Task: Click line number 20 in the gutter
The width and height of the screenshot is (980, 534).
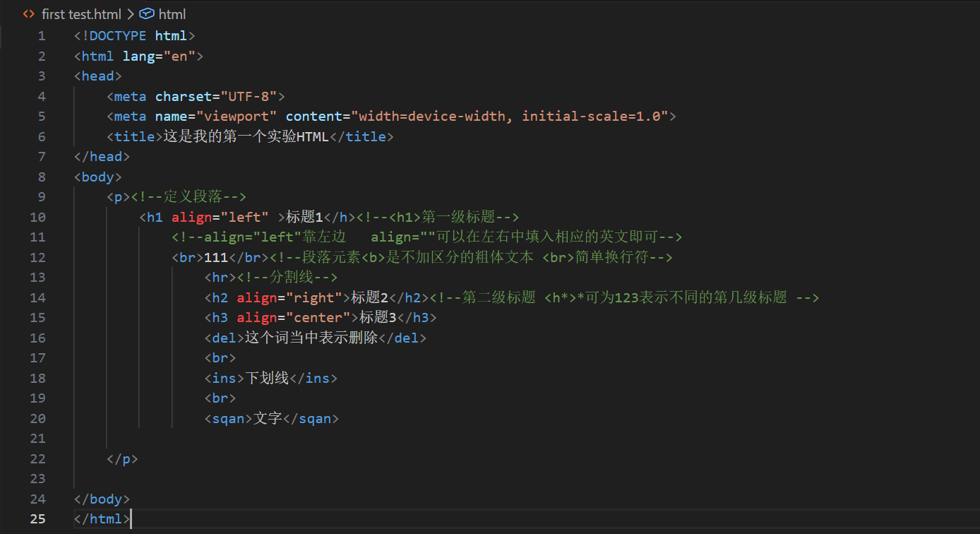Action: click(x=37, y=419)
